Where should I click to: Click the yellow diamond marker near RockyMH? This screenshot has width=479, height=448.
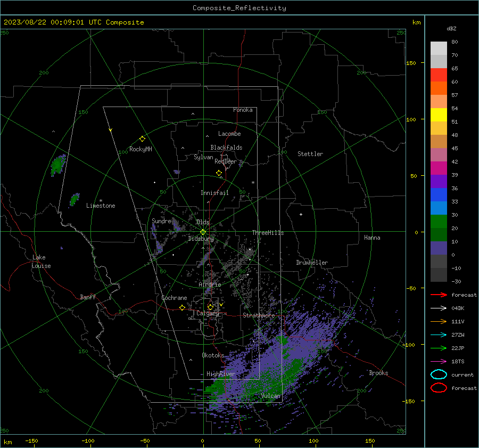(142, 139)
